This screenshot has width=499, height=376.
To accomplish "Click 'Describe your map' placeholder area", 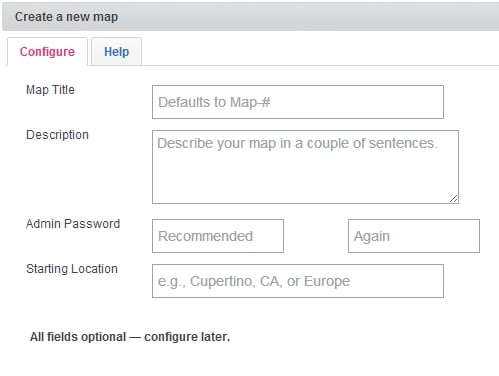I will [x=305, y=167].
